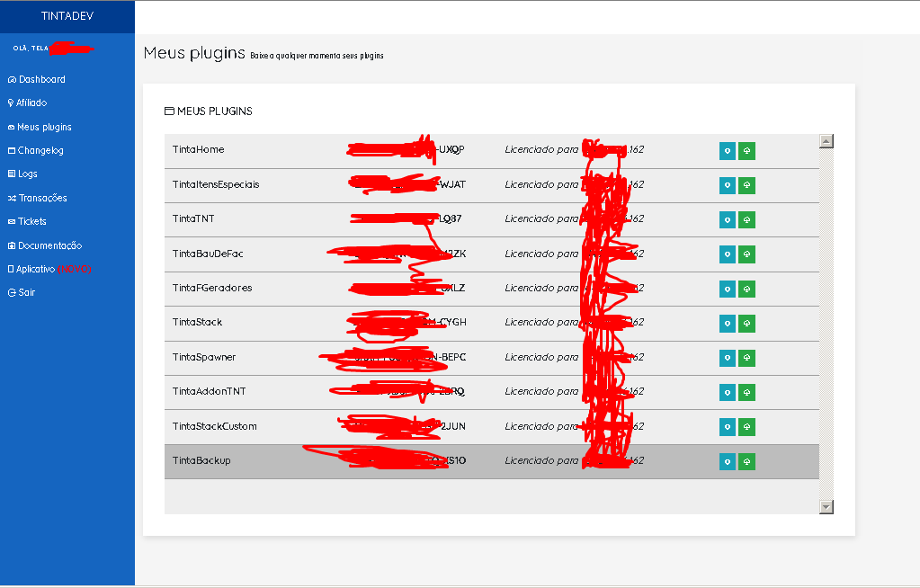The height and width of the screenshot is (588, 920).
Task: Click blue icon for TintaAddonTNT
Action: tap(728, 392)
